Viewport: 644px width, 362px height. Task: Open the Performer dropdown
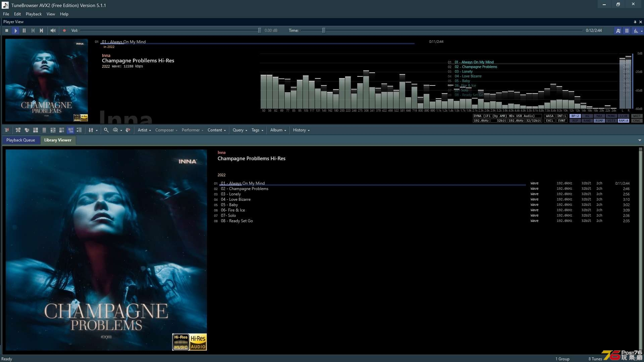click(x=192, y=130)
